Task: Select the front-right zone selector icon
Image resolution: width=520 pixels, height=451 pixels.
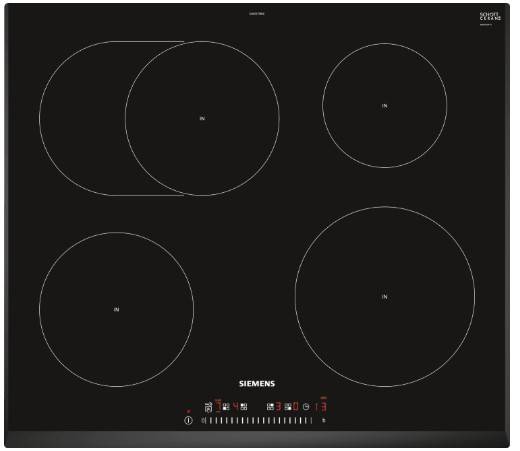Action: (x=288, y=407)
